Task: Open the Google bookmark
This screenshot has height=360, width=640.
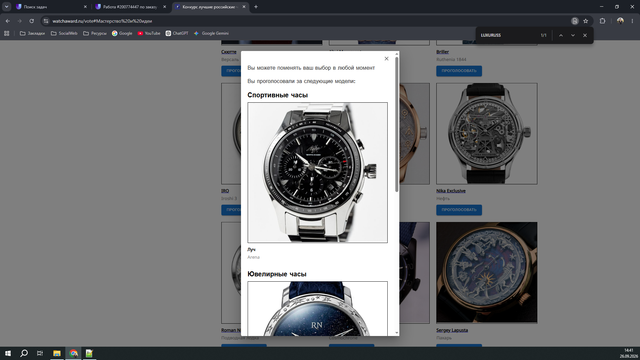Action: (x=122, y=33)
